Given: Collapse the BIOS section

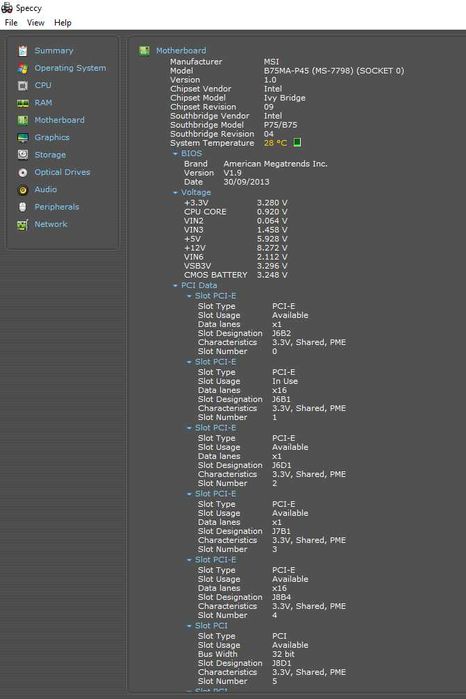Looking at the screenshot, I should point(176,154).
